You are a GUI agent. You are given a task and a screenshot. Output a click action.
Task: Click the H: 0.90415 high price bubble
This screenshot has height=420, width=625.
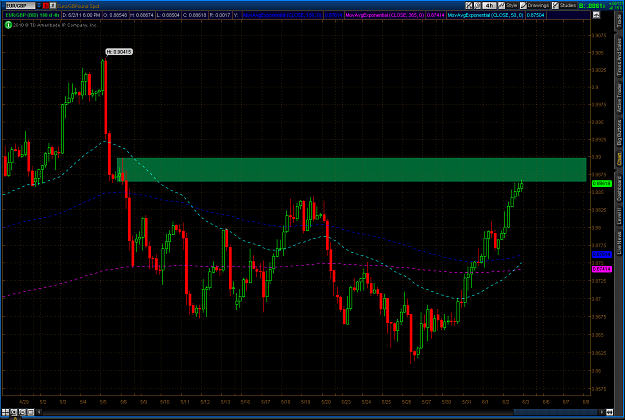(x=119, y=52)
